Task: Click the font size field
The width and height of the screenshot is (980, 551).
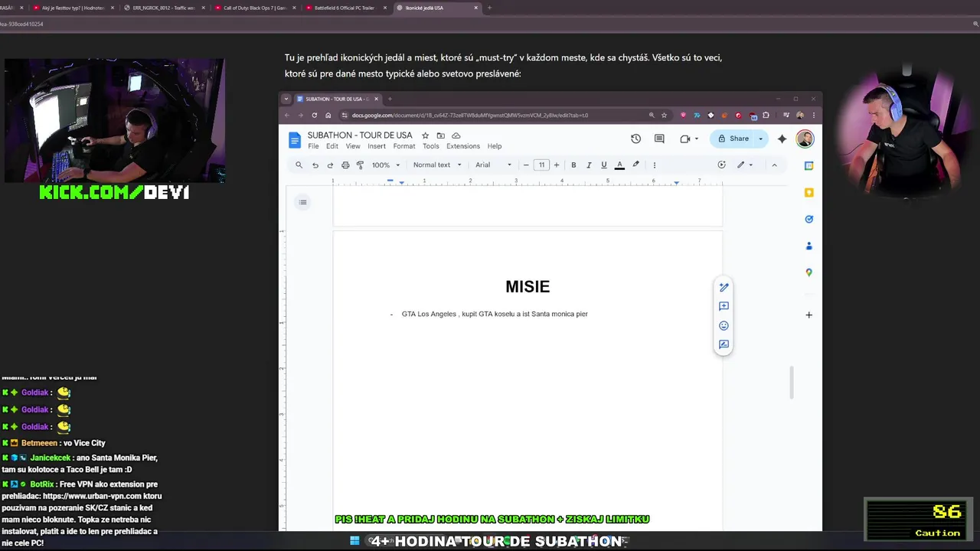Action: [x=541, y=165]
